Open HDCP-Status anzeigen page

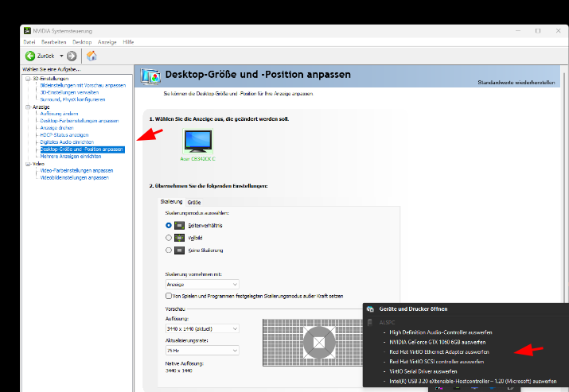(x=64, y=135)
